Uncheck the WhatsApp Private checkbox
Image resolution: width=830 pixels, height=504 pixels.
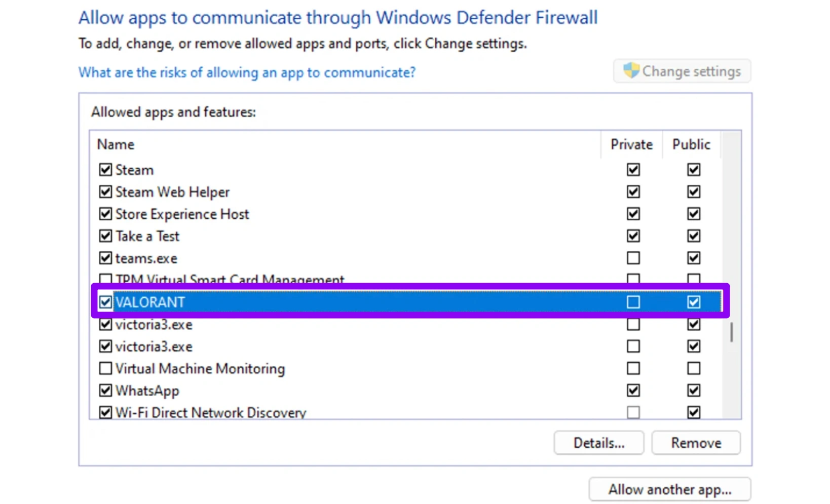[x=633, y=391]
